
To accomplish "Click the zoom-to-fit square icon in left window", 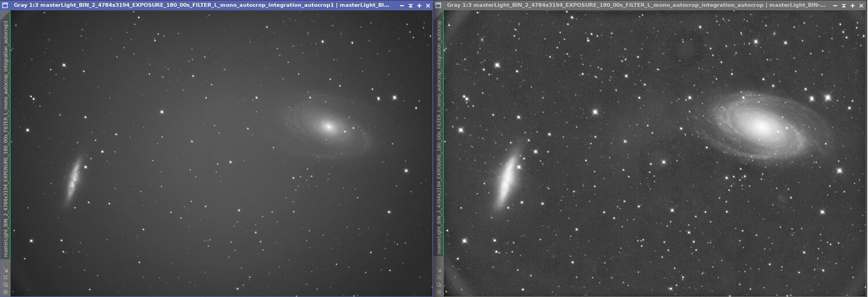I will point(5,277).
